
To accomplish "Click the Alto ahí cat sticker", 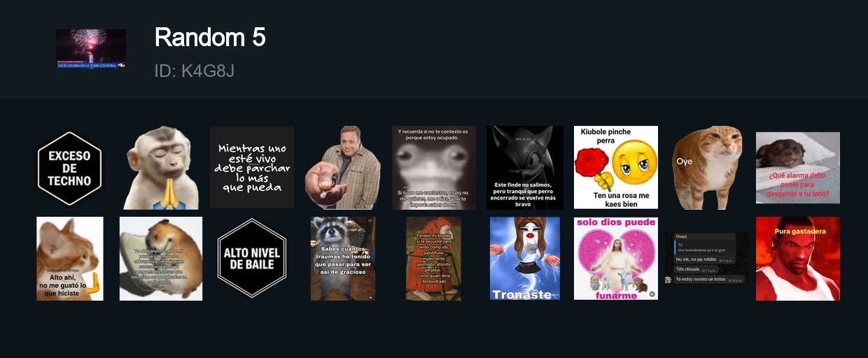I will (70, 259).
